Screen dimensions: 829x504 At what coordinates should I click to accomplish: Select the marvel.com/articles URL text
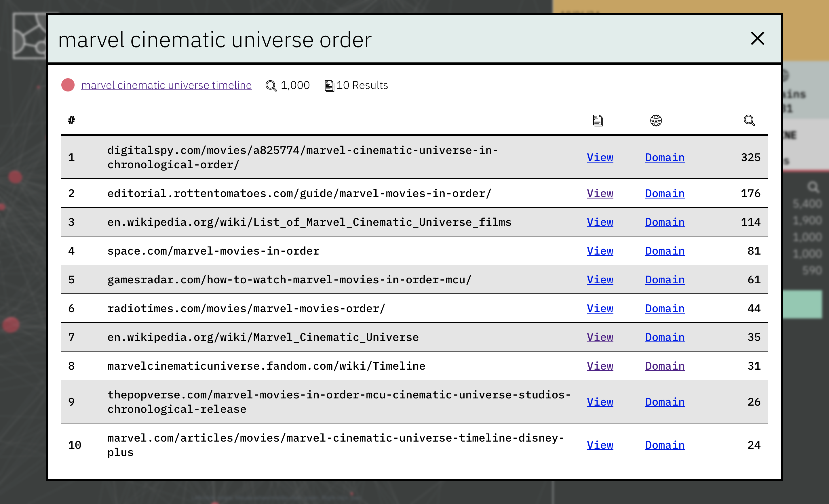tap(335, 445)
